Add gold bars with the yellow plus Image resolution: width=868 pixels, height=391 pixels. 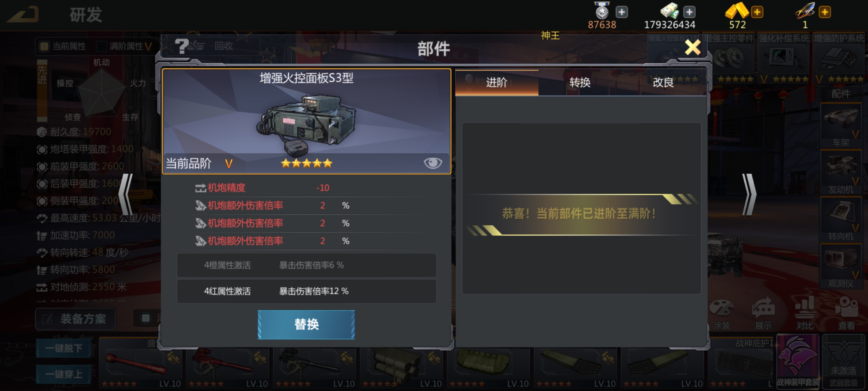pyautogui.click(x=757, y=12)
